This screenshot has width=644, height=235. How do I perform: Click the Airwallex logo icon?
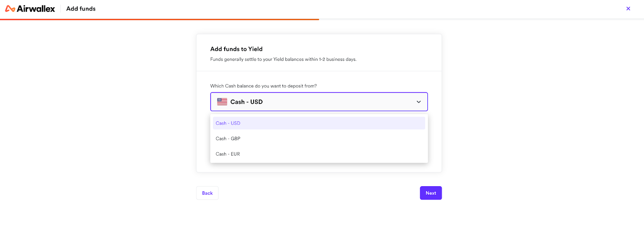10,8
